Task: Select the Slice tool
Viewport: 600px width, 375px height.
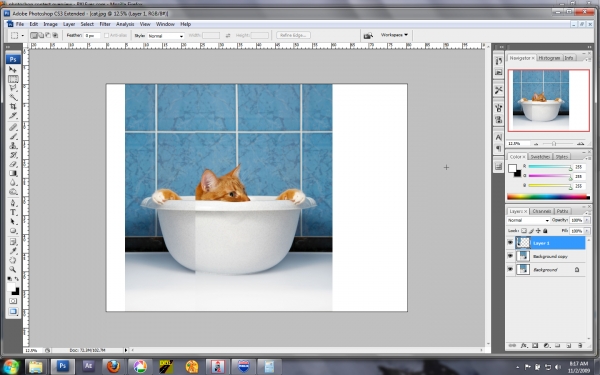Action: click(13, 116)
